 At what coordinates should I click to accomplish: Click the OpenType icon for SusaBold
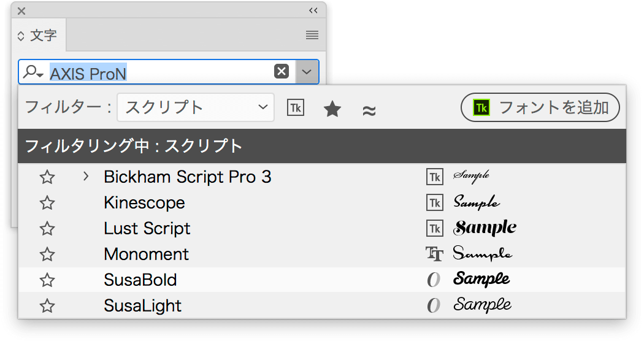433,280
